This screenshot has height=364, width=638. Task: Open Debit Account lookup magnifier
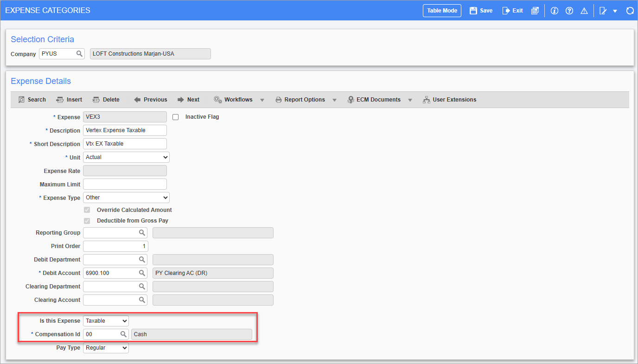coord(142,273)
